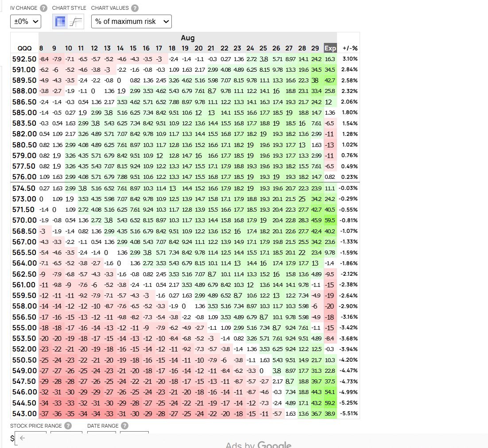The image size is (488, 448).
Task: Click the DATE RANGE label
Action: pos(103,426)
